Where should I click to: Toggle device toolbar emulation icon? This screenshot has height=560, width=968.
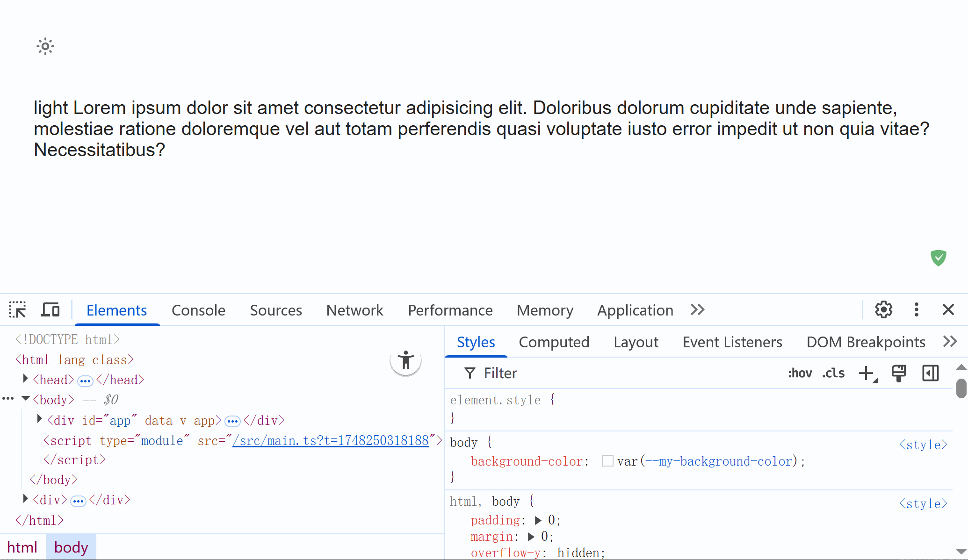click(x=50, y=309)
